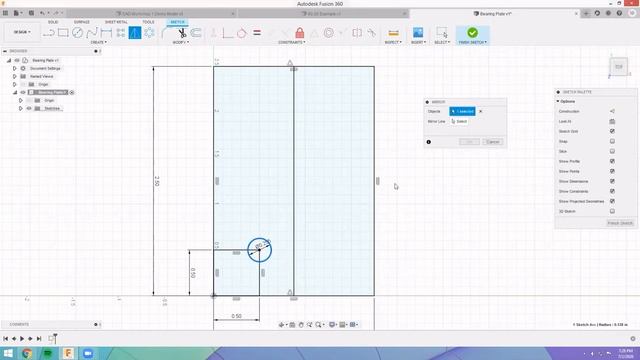Open the INSPECT dropdown menu
The height and width of the screenshot is (360, 640).
(393, 42)
